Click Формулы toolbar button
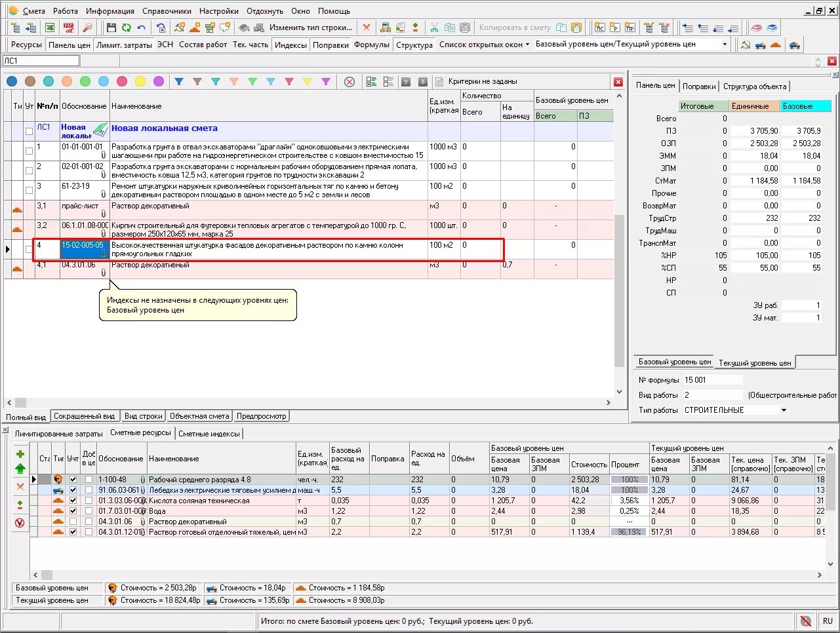The image size is (840, 633). tap(372, 45)
